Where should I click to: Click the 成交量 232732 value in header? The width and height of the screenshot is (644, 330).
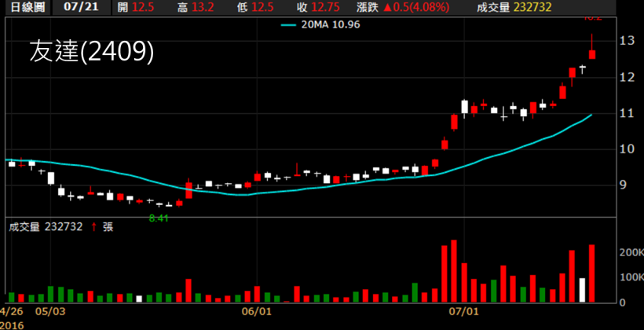pyautogui.click(x=531, y=7)
